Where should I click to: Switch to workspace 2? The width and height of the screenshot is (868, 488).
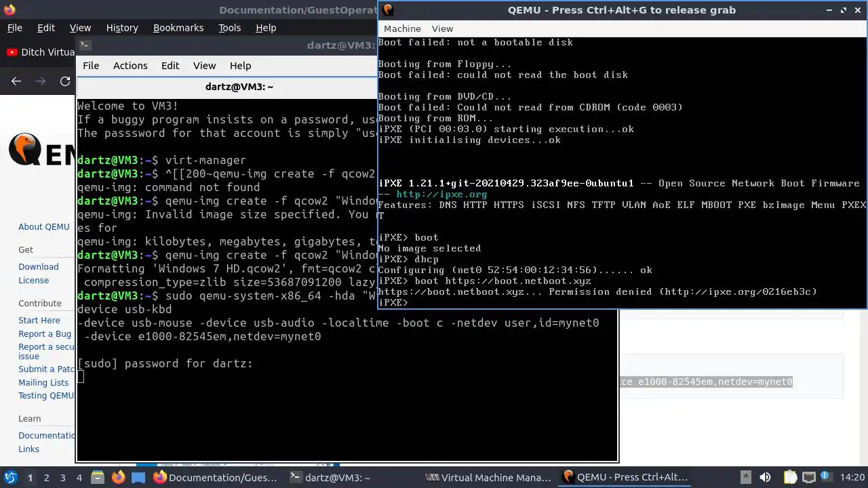[x=46, y=478]
